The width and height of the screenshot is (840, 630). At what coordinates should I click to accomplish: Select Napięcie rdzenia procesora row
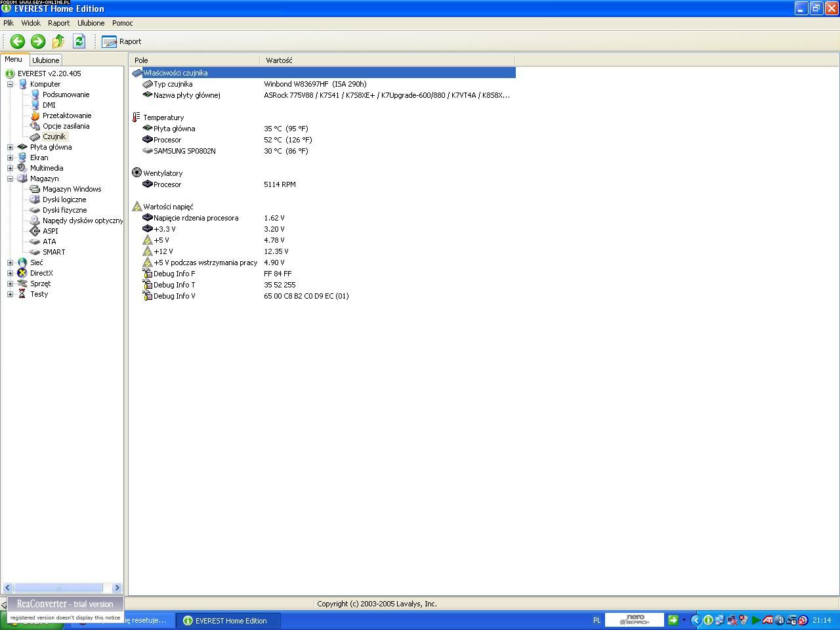[x=323, y=218]
